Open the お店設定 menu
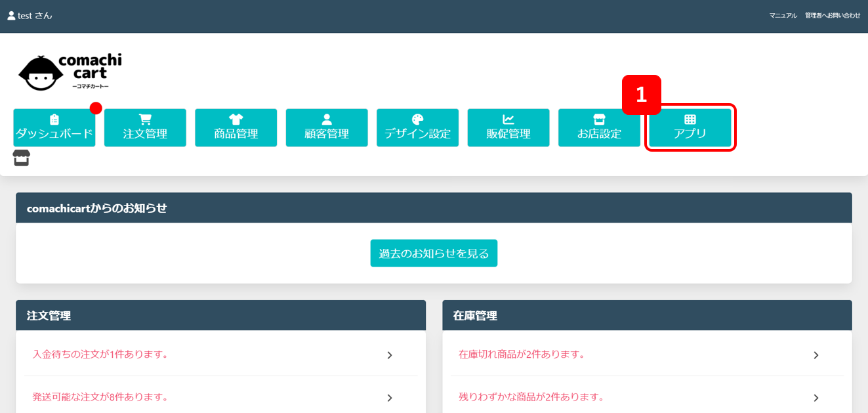The height and width of the screenshot is (413, 868). [599, 127]
